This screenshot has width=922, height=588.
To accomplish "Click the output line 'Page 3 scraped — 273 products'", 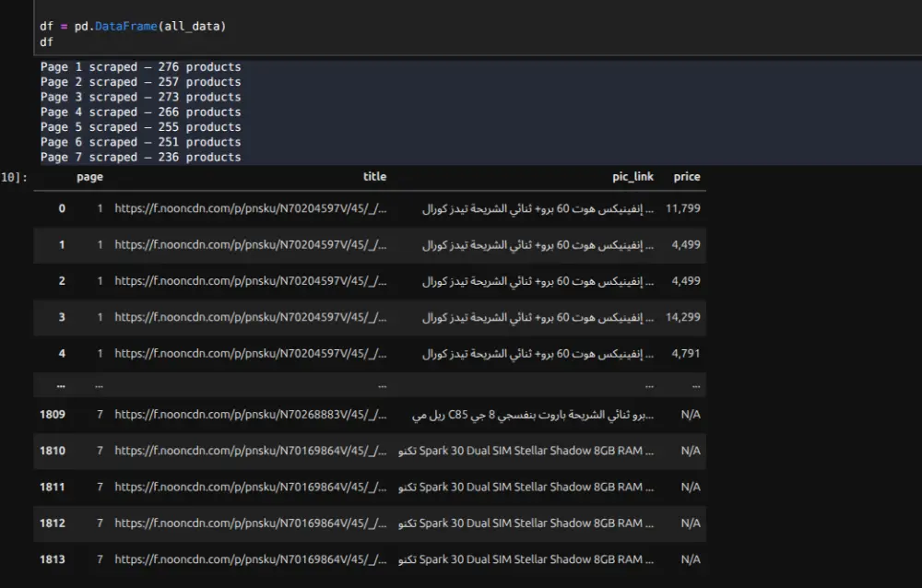I will 140,97.
